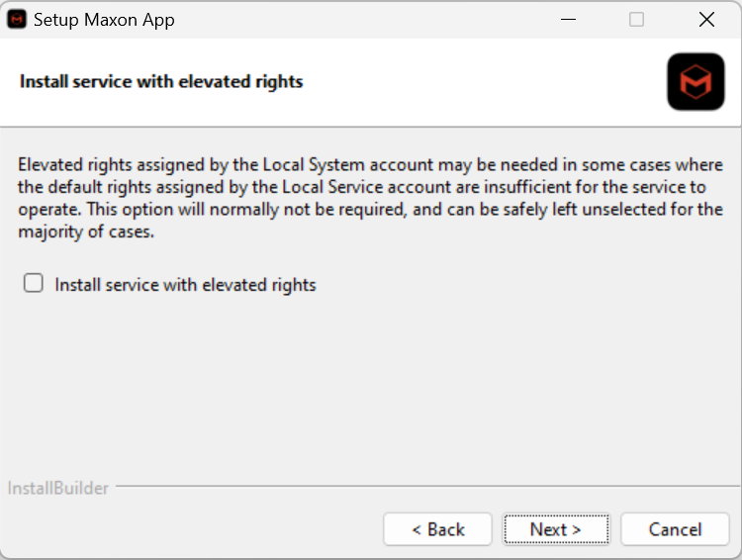This screenshot has height=560, width=742.
Task: Click the empty title bar space
Action: tap(356, 20)
